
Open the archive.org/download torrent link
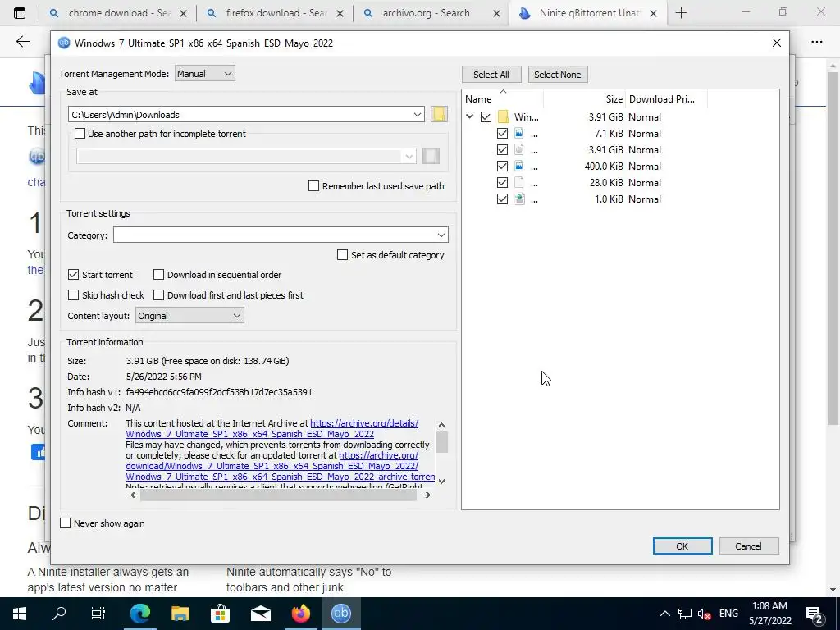[x=281, y=466]
